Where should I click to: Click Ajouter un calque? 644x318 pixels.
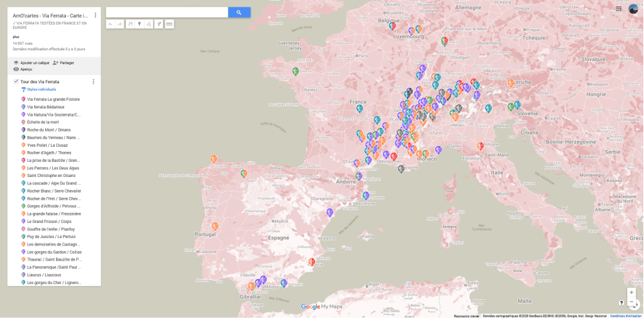click(31, 63)
